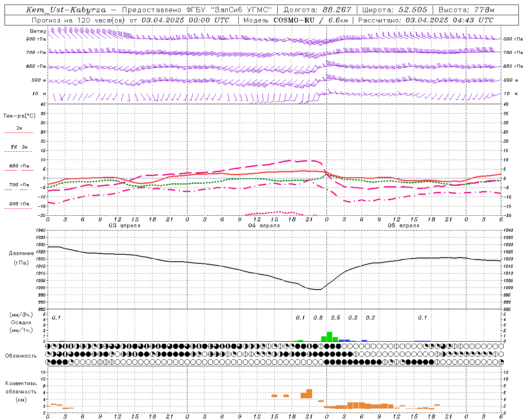
Task: Click the (мм/3ч.) precipitation unit label
Action: [21, 315]
